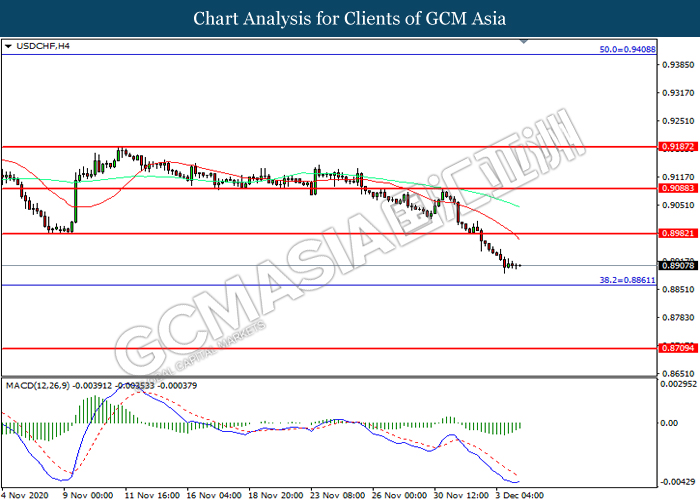Click the MACD value -0.003912

tap(93, 385)
